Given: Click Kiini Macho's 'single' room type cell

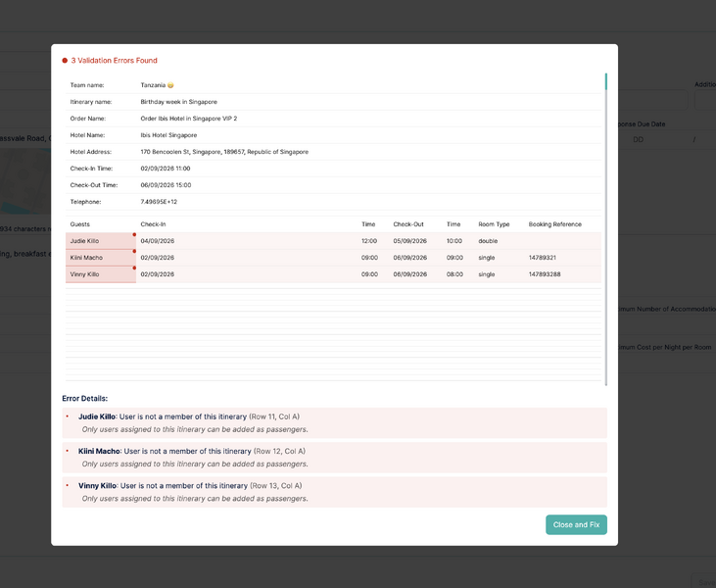Looking at the screenshot, I should coord(487,258).
